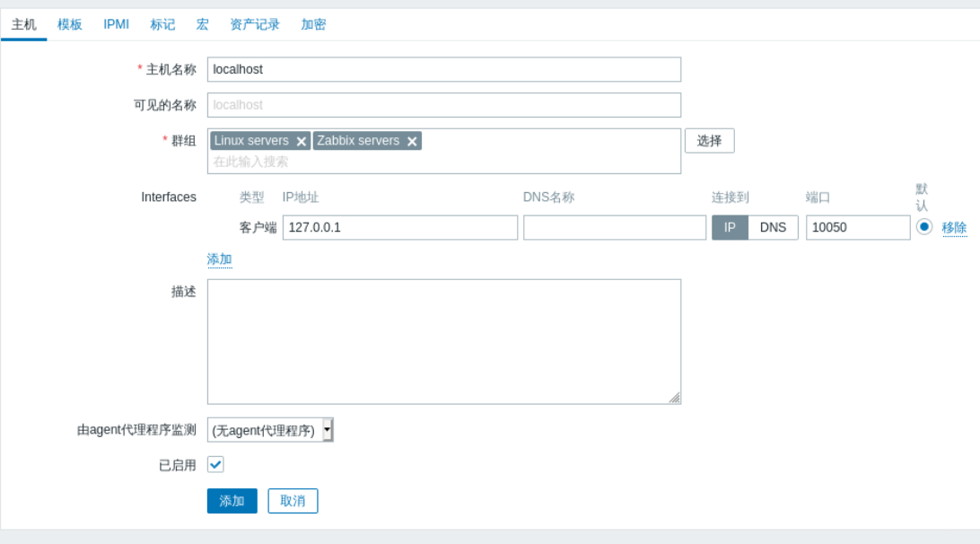Remove the Zabbix servers group tag

(412, 141)
